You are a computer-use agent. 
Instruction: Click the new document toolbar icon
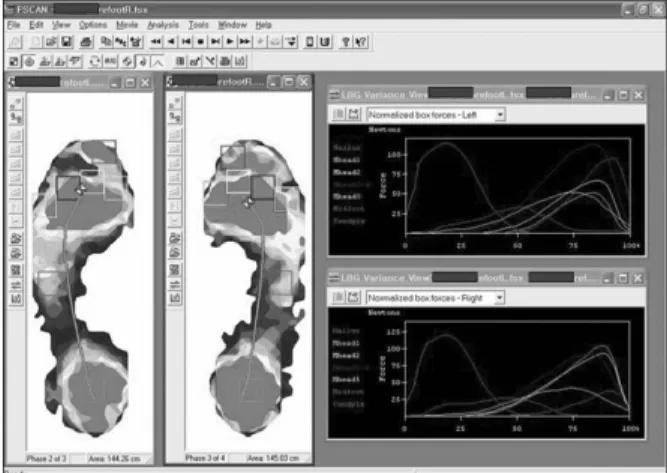point(37,42)
